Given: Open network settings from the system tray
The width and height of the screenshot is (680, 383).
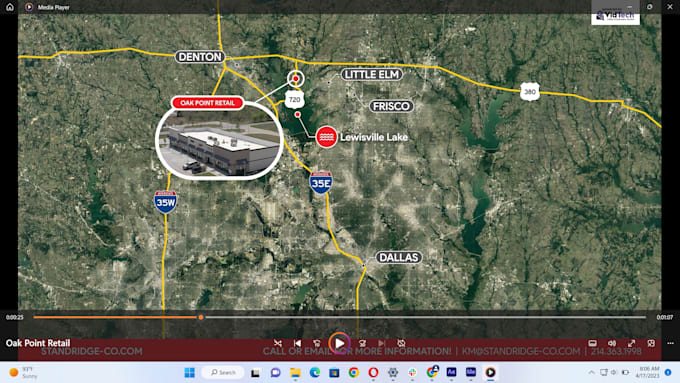Looking at the screenshot, I should coord(603,372).
